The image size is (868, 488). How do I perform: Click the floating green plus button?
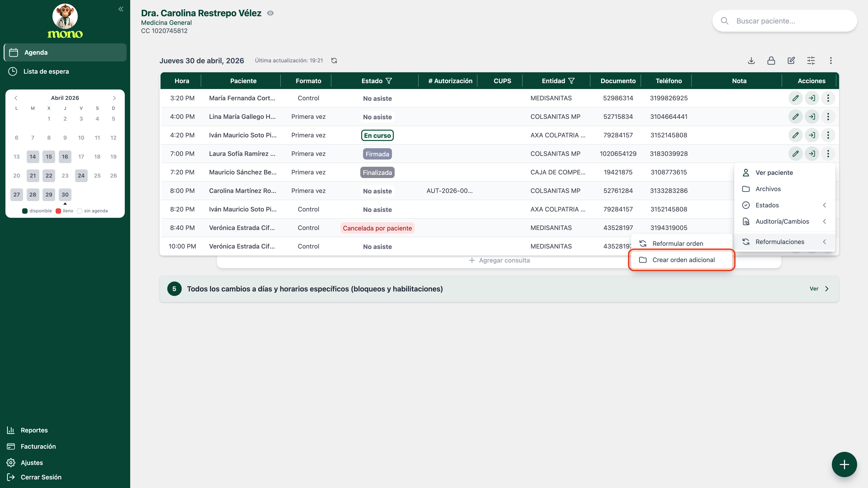[x=844, y=465]
